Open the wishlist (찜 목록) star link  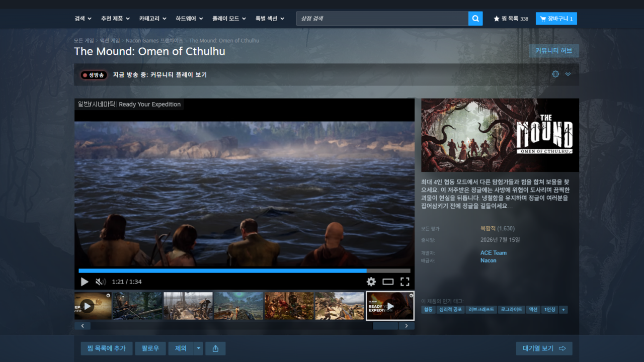point(511,19)
